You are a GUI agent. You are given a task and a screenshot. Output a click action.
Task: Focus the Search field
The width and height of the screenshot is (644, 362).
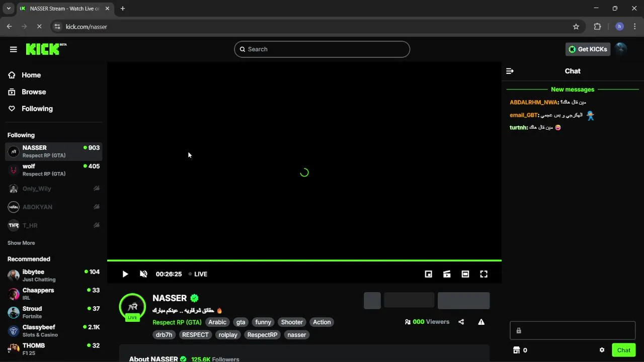point(322,49)
